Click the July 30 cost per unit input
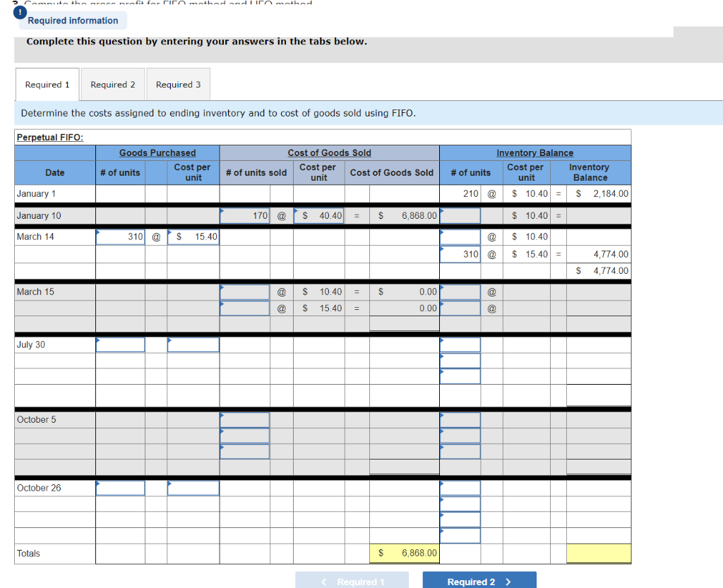 [x=193, y=344]
